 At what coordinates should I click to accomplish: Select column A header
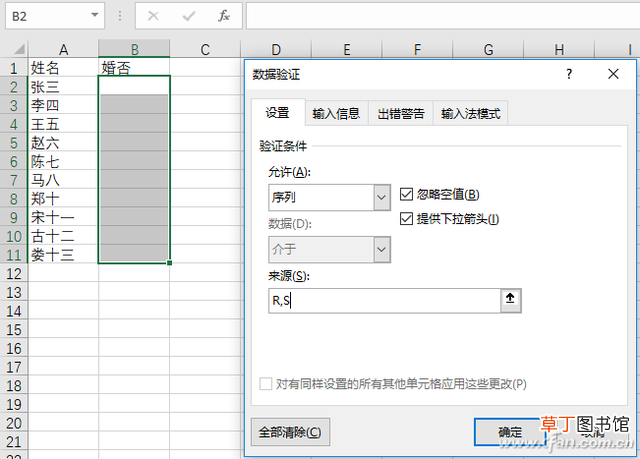63,49
